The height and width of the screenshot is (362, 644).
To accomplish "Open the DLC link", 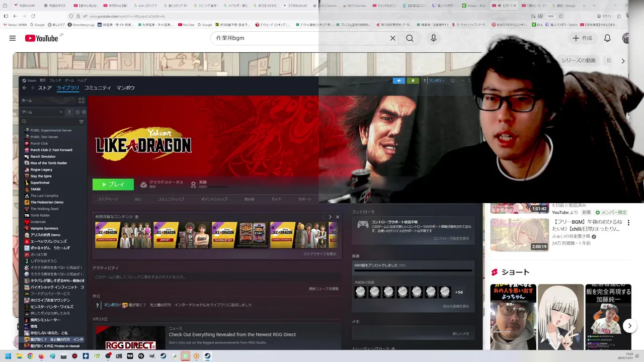I will click(x=137, y=199).
